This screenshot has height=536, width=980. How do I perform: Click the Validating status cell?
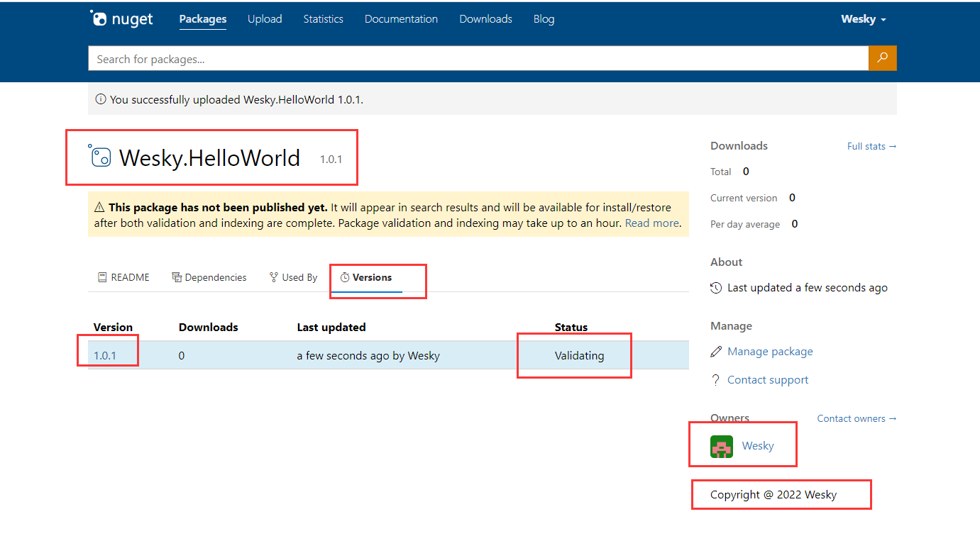580,356
